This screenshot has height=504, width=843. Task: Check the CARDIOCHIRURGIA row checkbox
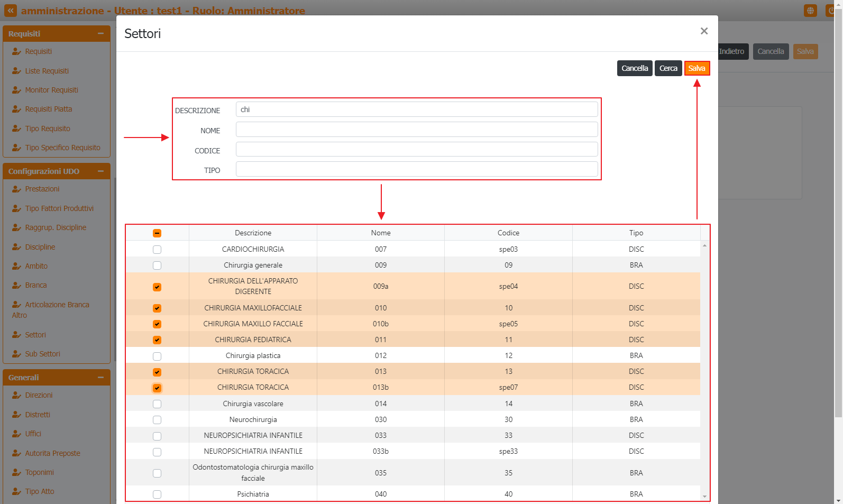[157, 250]
